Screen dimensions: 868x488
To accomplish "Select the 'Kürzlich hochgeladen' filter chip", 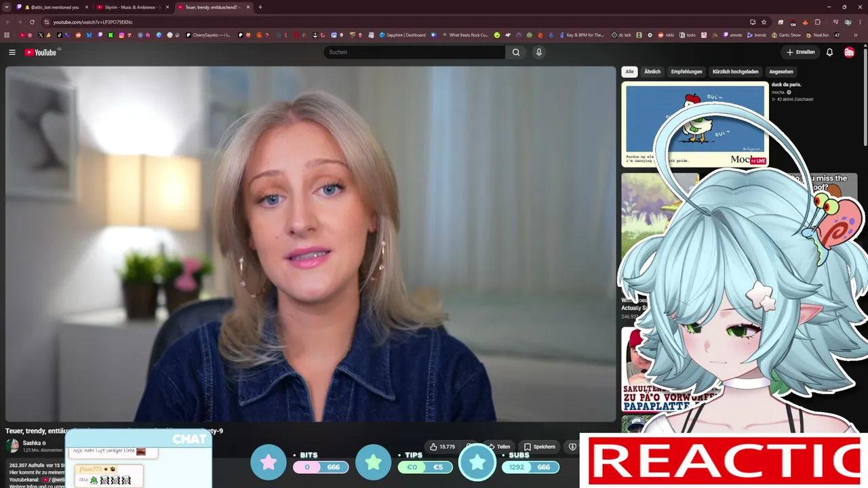I will pos(735,71).
